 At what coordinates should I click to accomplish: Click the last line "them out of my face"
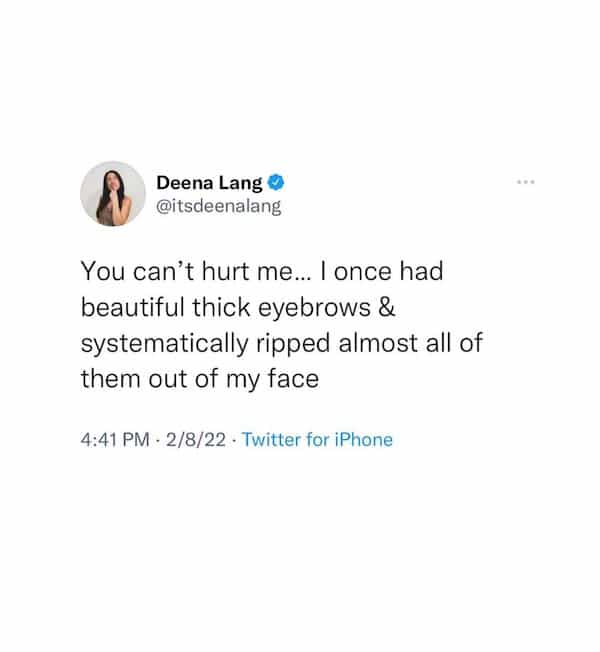(x=199, y=379)
